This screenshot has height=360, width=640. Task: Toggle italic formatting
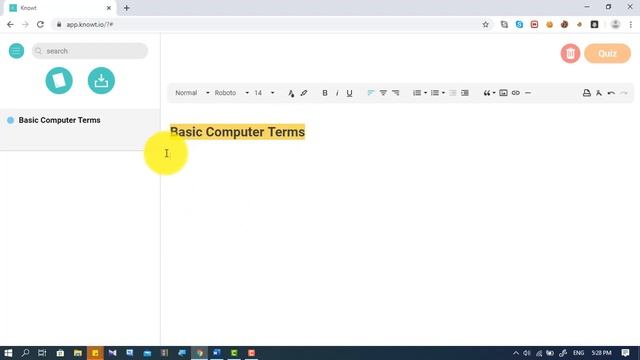pos(337,93)
